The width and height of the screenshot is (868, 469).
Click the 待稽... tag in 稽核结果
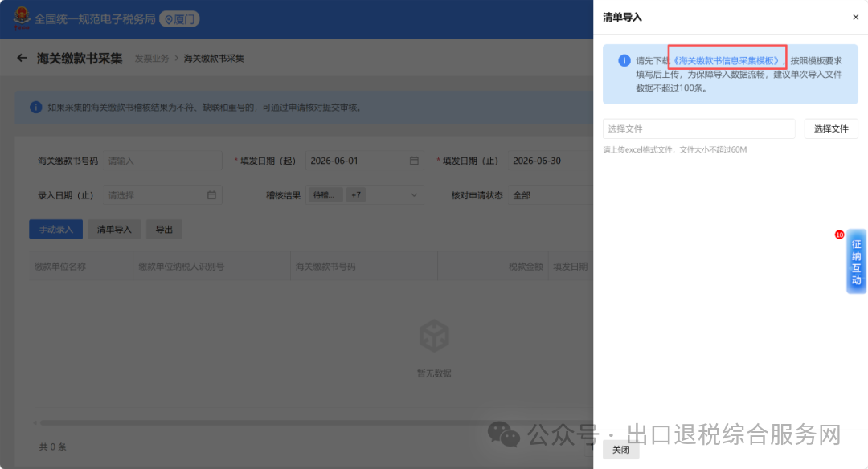(x=325, y=194)
